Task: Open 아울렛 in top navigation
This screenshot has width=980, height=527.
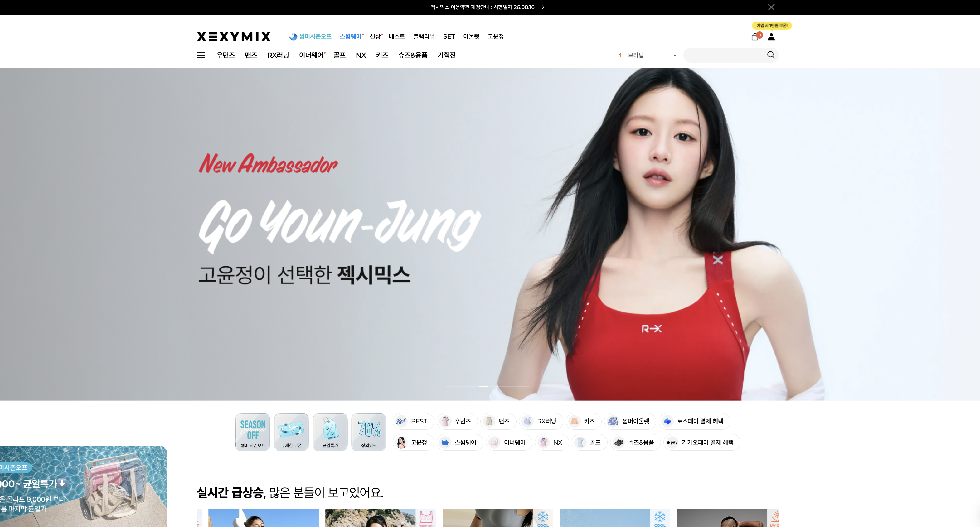Action: pos(471,36)
